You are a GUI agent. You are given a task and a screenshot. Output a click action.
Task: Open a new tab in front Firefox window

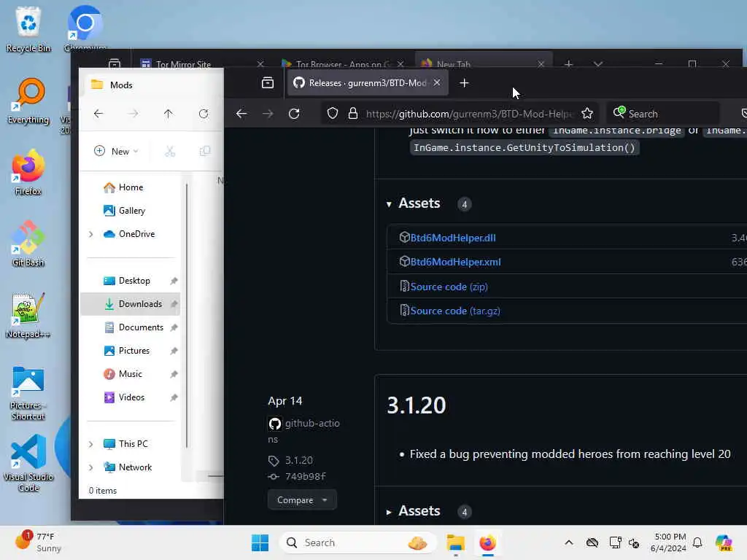point(464,83)
